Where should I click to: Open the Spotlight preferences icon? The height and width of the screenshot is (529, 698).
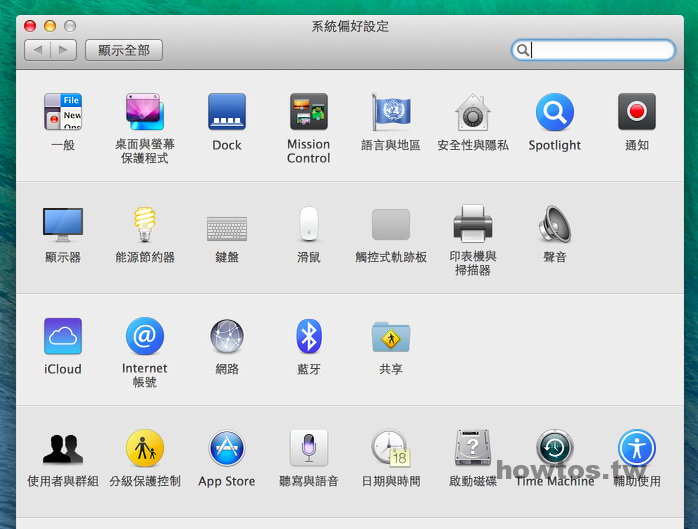555,112
